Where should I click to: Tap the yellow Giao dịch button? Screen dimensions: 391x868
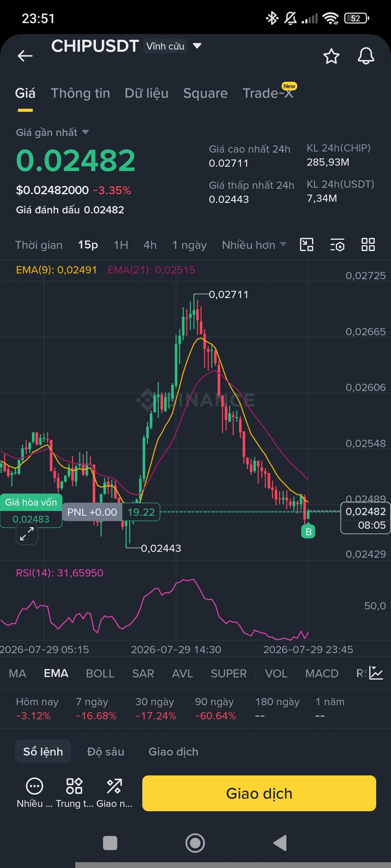259,793
